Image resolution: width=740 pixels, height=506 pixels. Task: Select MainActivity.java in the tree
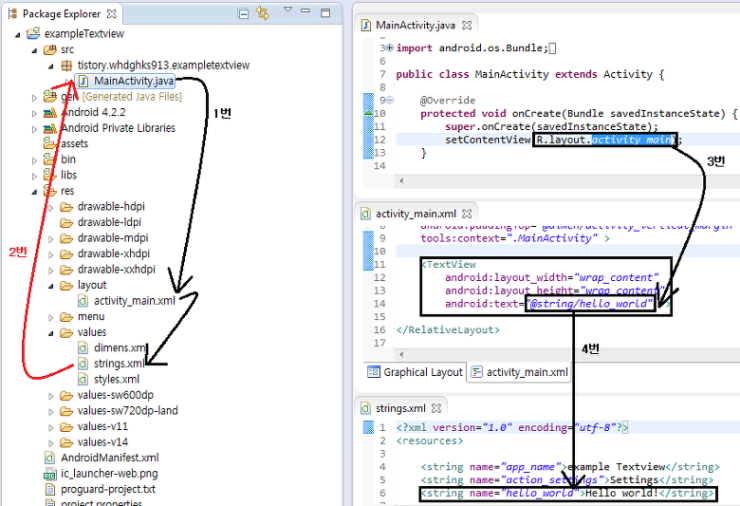pyautogui.click(x=134, y=81)
